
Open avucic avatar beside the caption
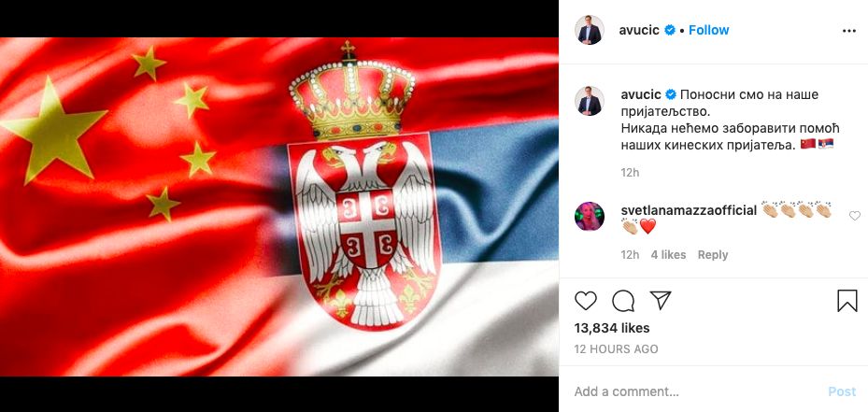pyautogui.click(x=589, y=101)
